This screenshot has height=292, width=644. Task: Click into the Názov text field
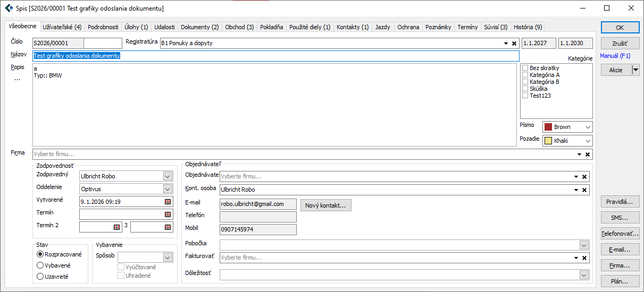pyautogui.click(x=275, y=56)
